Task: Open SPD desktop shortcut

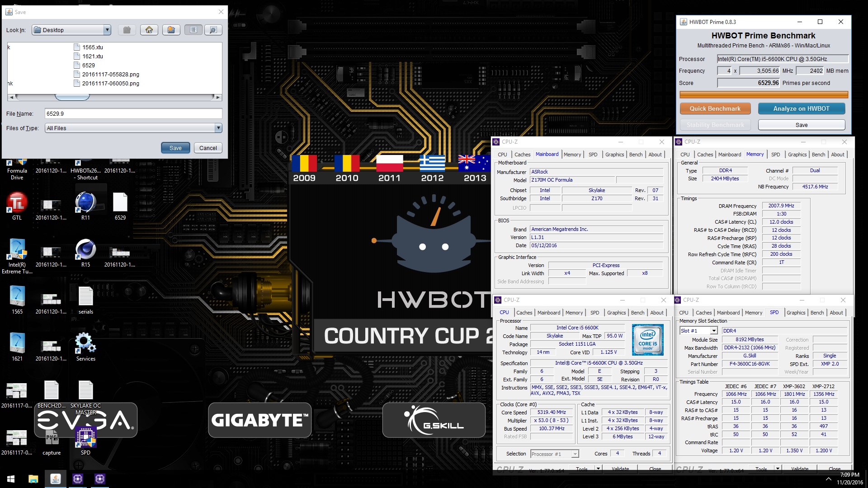Action: [x=86, y=441]
